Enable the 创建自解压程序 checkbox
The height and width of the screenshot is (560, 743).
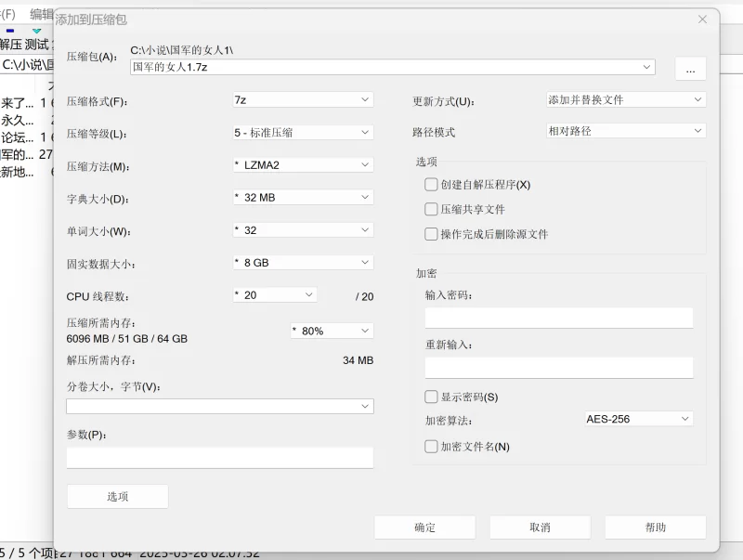[431, 185]
